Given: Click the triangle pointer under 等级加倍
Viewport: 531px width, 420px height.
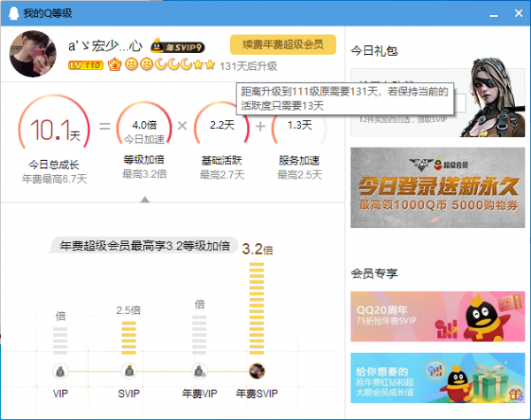Looking at the screenshot, I should pyautogui.click(x=145, y=199).
